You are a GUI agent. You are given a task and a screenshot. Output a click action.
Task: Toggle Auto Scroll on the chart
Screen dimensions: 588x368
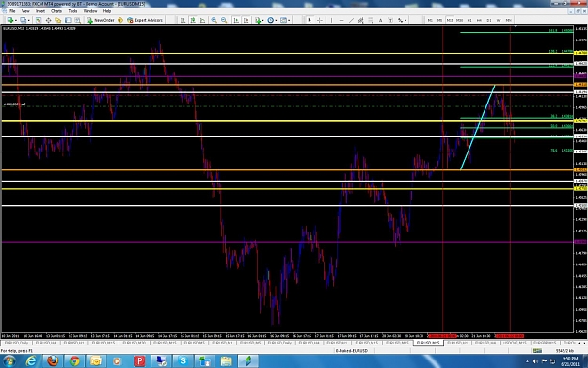pyautogui.click(x=236, y=20)
